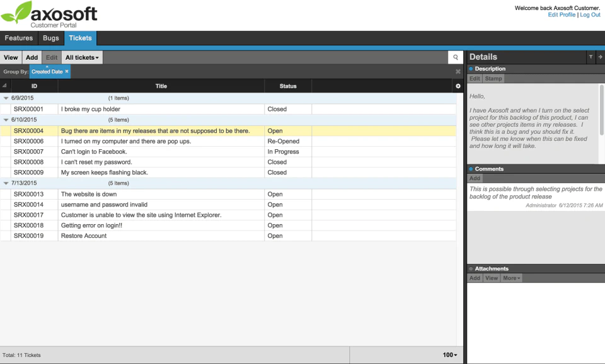Viewport: 605px width, 364px height.
Task: Collapse the Details panel with the arrow icon
Action: [x=599, y=57]
